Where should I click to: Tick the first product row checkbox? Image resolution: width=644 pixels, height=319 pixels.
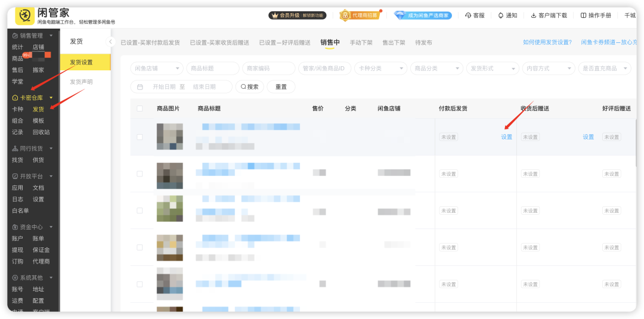pos(140,137)
